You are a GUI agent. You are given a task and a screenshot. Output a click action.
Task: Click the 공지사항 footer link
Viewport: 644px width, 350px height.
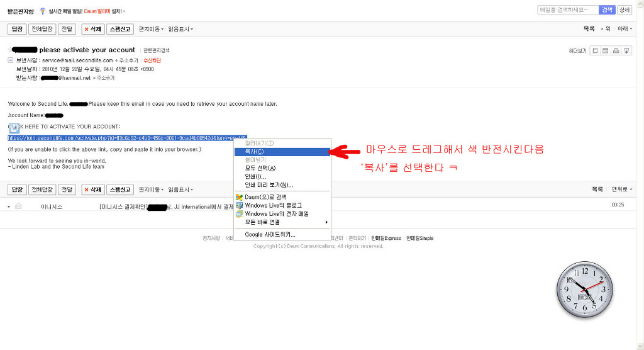tap(211, 238)
